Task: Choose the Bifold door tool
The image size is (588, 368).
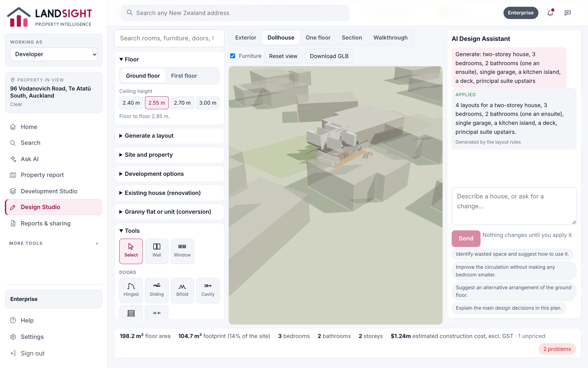Action: (x=182, y=290)
